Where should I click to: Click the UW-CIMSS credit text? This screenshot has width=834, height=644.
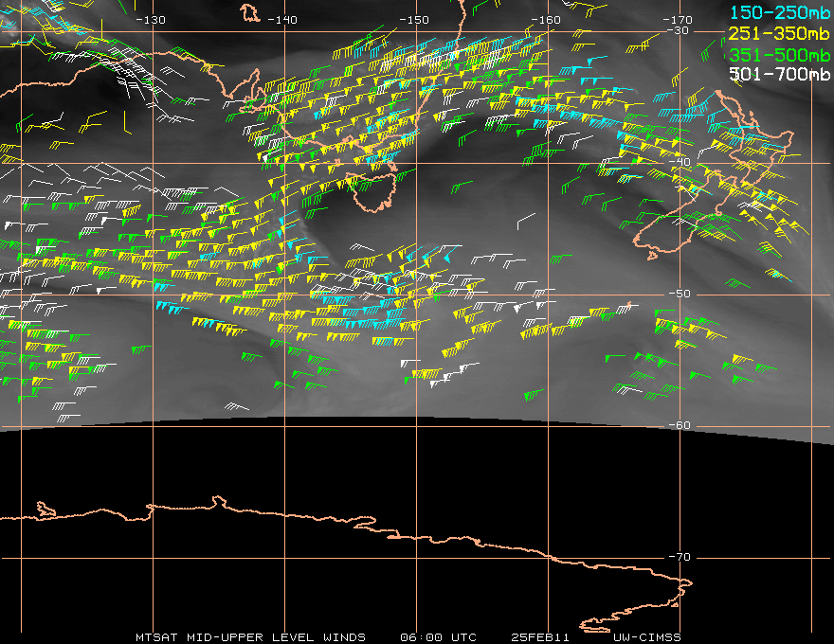pos(646,637)
